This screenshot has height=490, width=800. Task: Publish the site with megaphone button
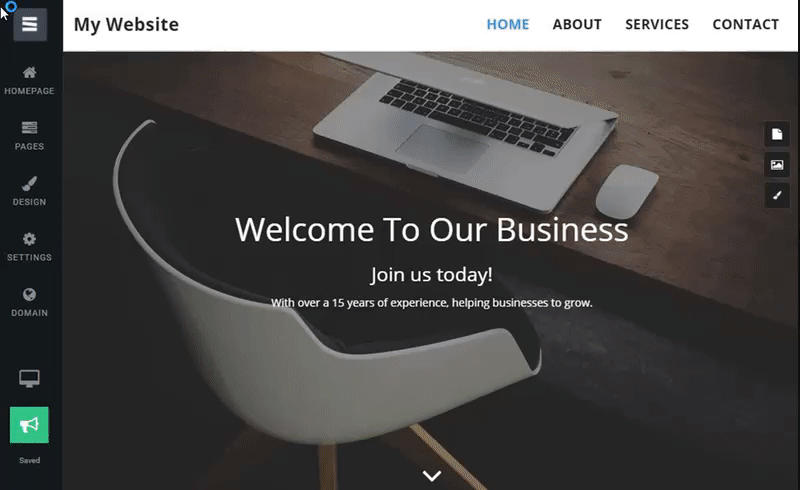point(29,425)
